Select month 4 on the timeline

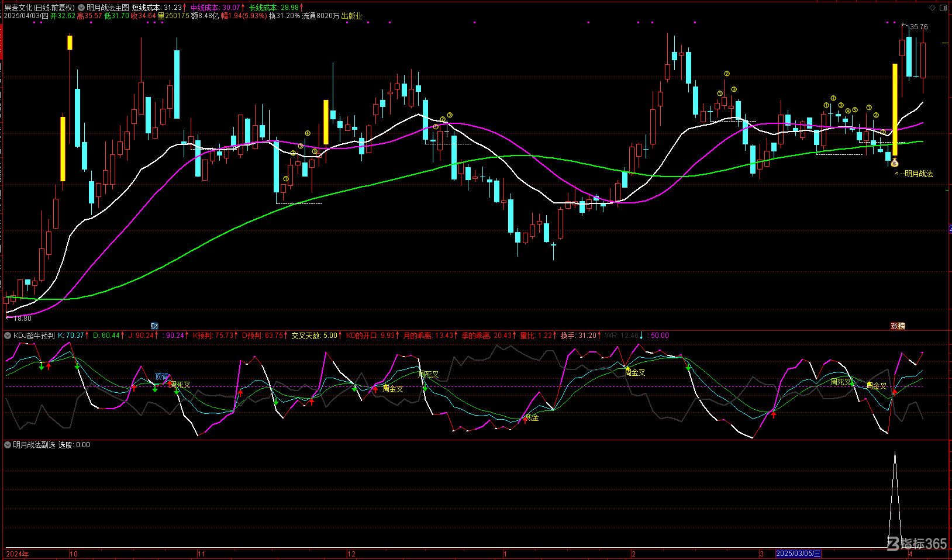(910, 554)
